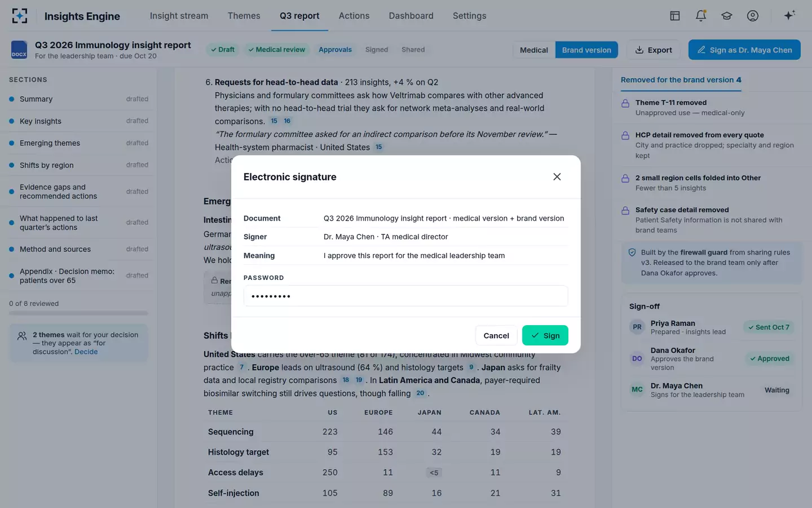Open What happened to last quarter's actions
This screenshot has width=812, height=508.
point(78,222)
